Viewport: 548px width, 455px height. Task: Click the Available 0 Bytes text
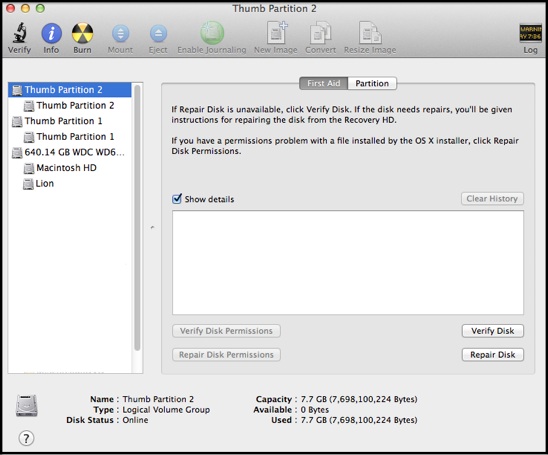point(315,410)
